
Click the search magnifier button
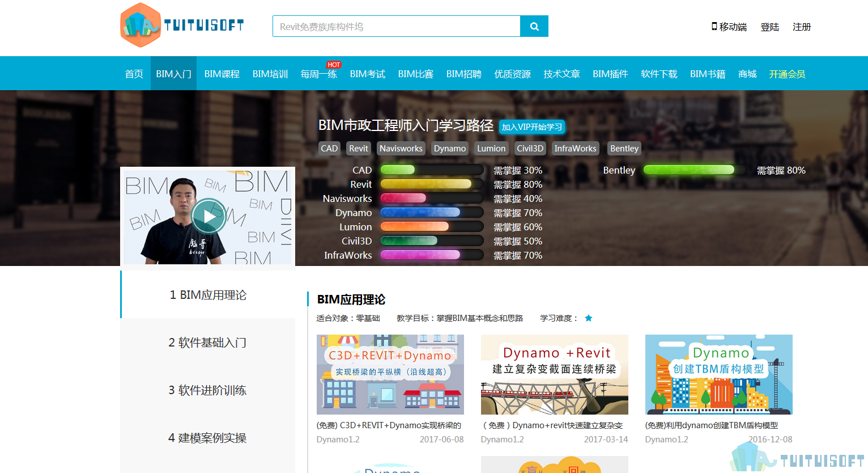(534, 26)
